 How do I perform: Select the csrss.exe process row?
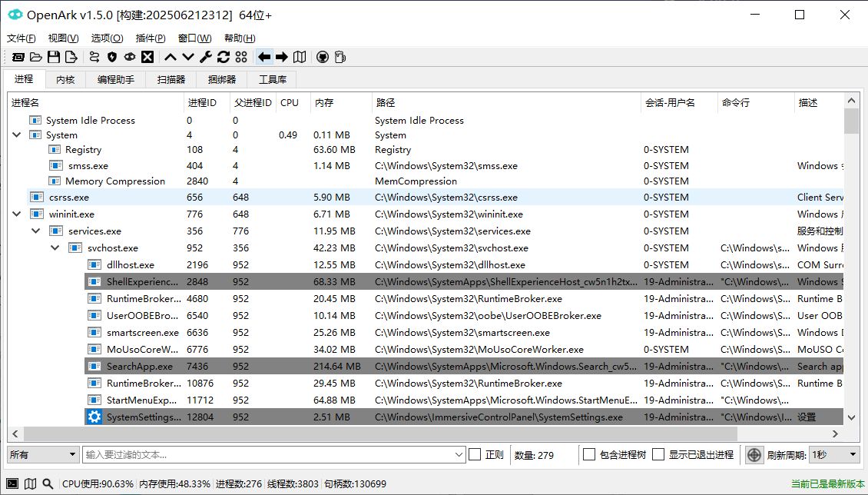(435, 197)
